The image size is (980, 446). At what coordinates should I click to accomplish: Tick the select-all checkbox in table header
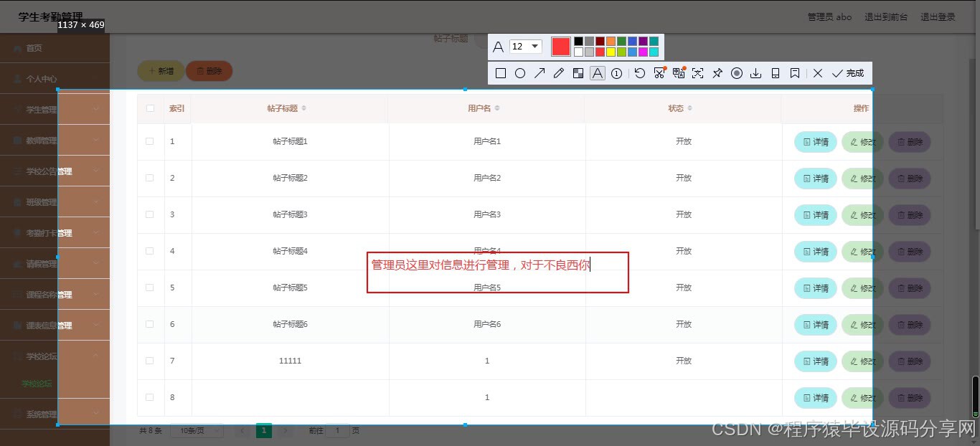[150, 108]
